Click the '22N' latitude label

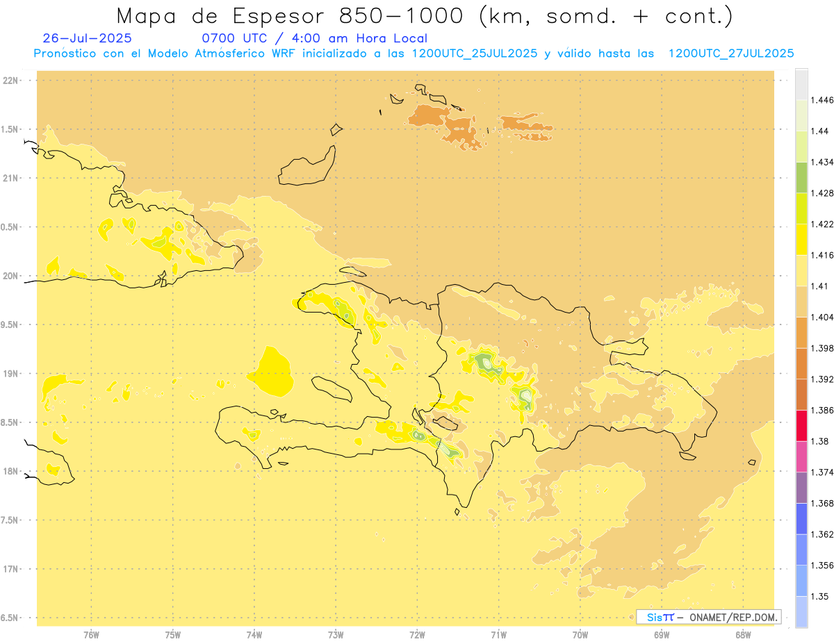[x=10, y=81]
